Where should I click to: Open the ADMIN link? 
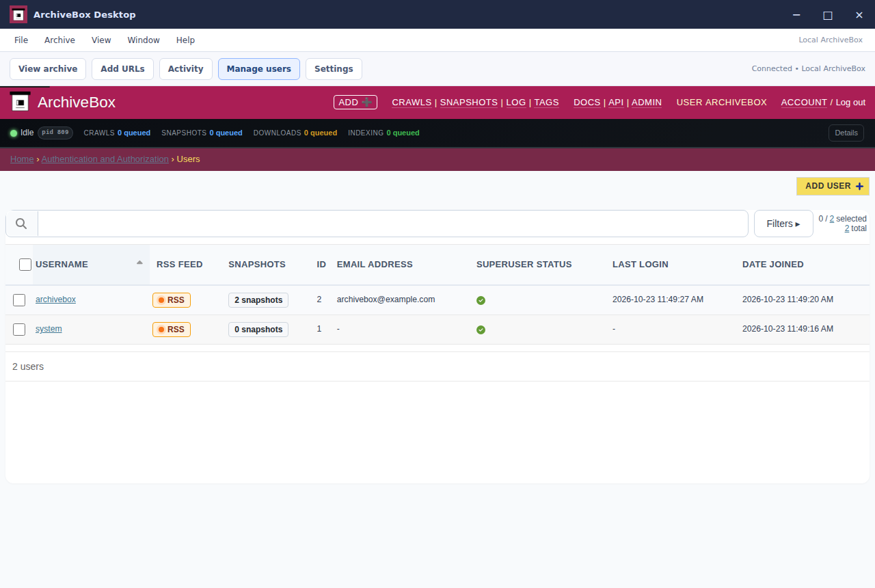647,103
